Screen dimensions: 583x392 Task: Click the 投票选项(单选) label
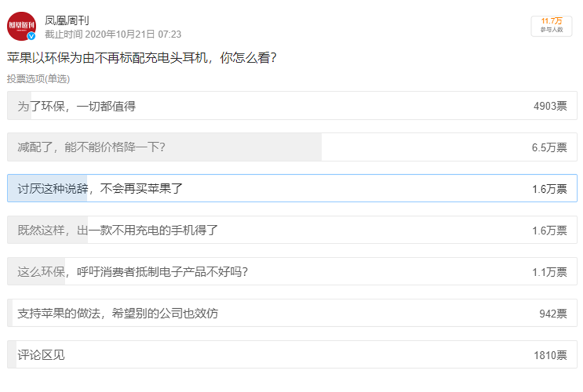coord(38,79)
